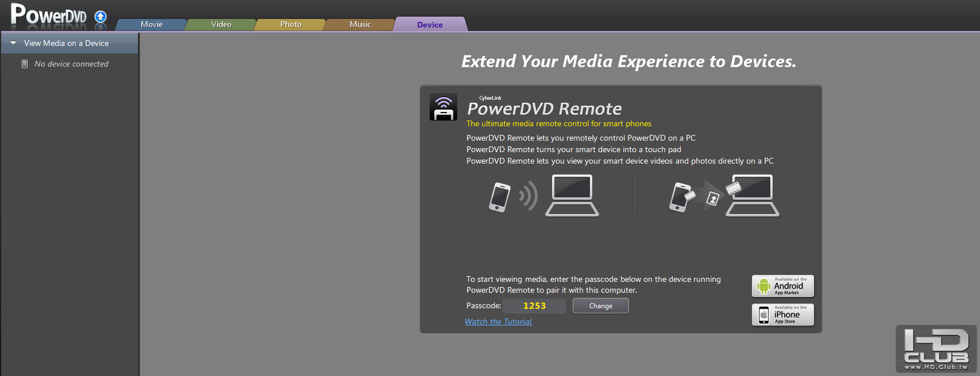
Task: Open the Photo tab
Action: pos(291,24)
